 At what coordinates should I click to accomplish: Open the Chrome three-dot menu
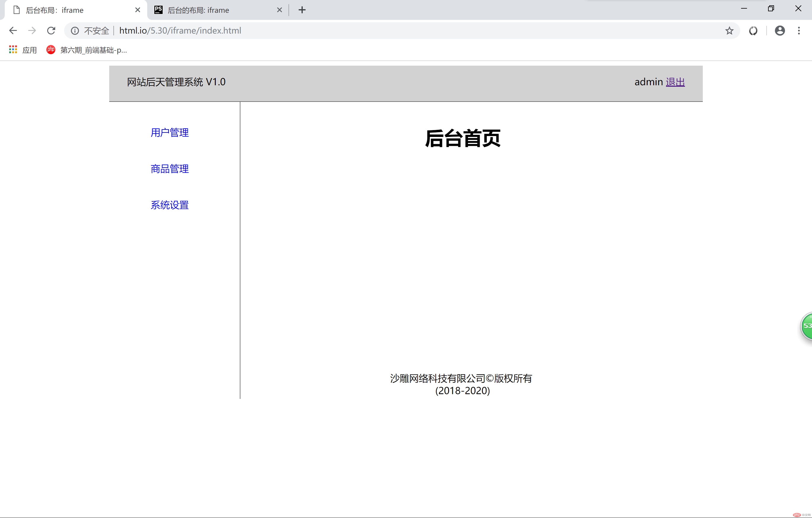click(799, 30)
